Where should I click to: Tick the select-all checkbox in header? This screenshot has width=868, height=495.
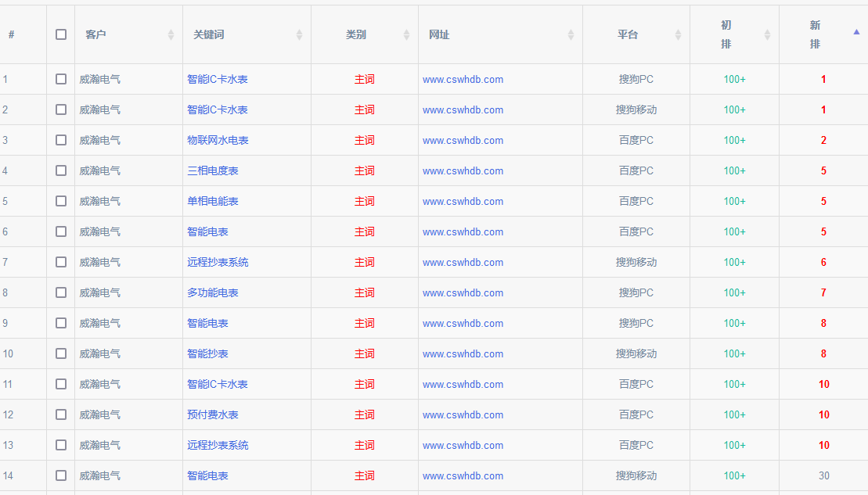(x=61, y=34)
